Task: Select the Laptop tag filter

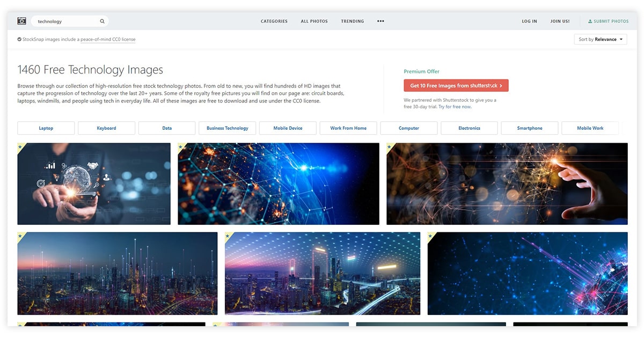Action: coord(46,128)
